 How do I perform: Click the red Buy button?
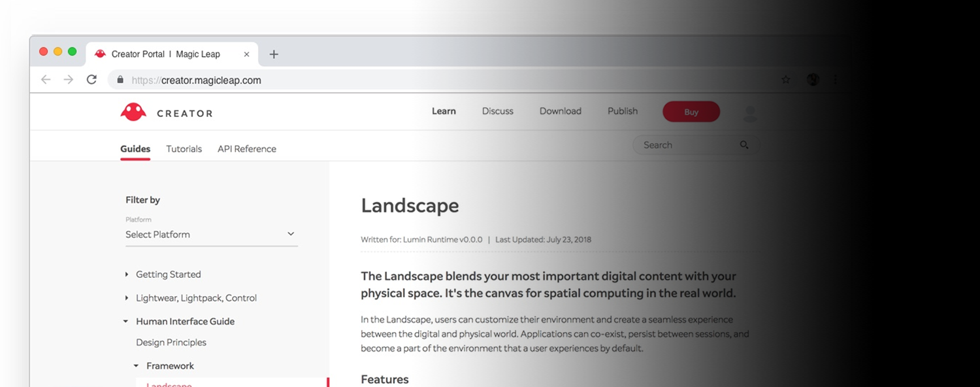click(x=691, y=112)
